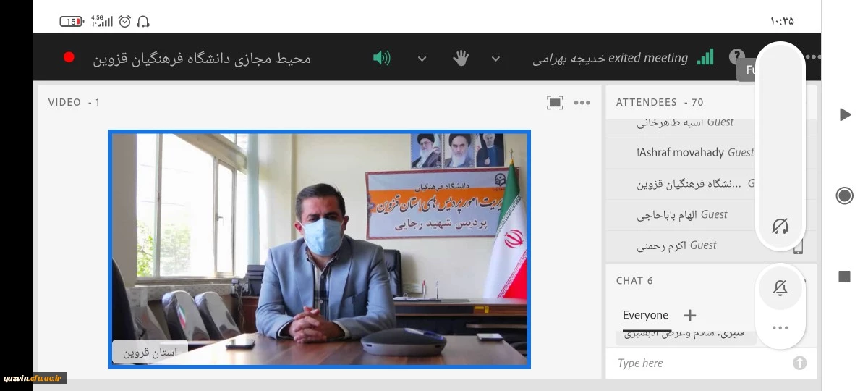This screenshot has width=868, height=391.
Task: Toggle the mute headset icon in volume panel
Action: [x=780, y=227]
